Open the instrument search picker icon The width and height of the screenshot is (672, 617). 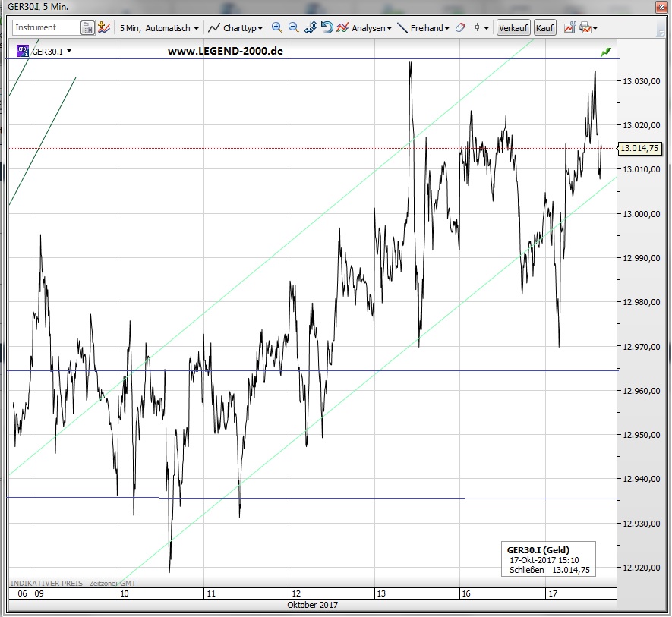point(87,28)
